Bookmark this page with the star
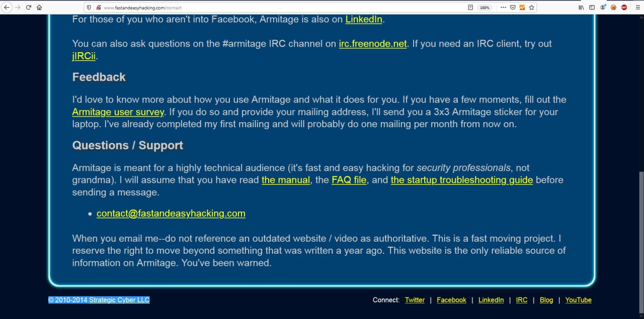Image resolution: width=644 pixels, height=319 pixels. (x=531, y=8)
